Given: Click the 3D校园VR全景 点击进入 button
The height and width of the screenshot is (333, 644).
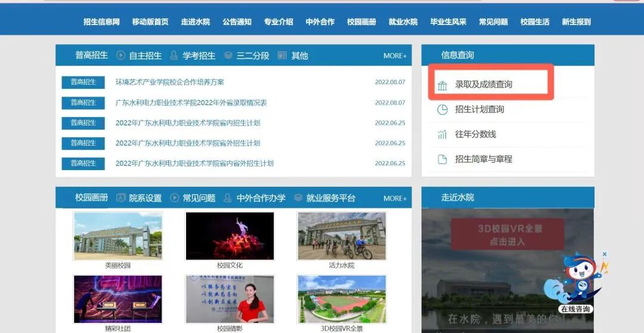Looking at the screenshot, I should coord(507,235).
